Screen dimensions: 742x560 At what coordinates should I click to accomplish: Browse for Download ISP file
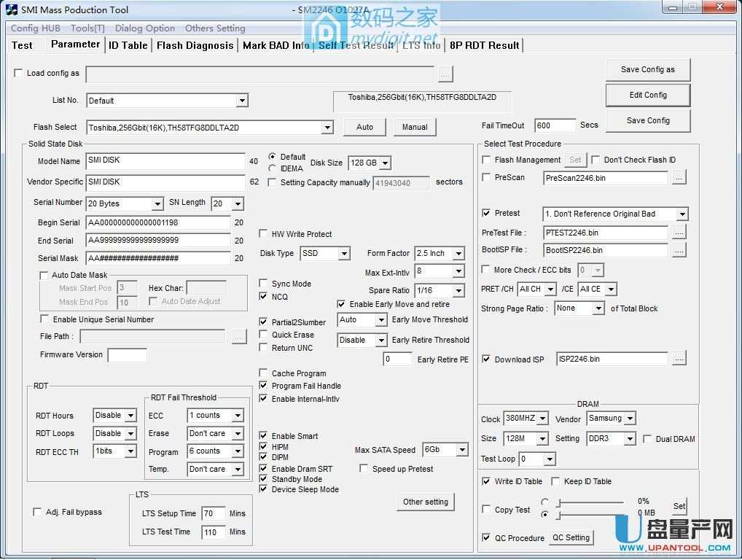click(679, 358)
